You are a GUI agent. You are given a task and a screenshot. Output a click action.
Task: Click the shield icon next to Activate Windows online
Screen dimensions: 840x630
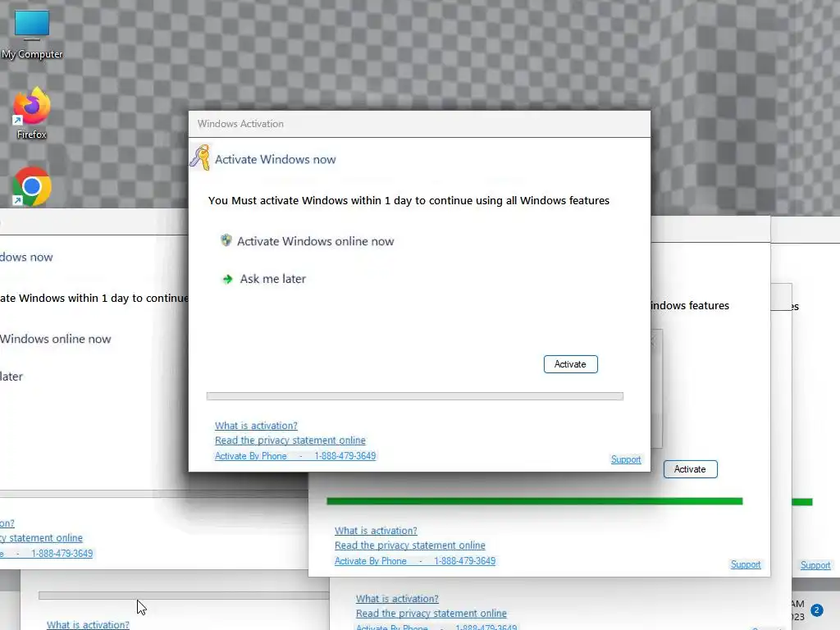226,240
